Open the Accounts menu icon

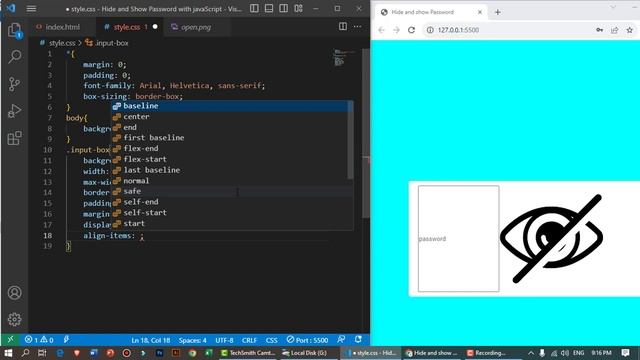click(x=15, y=293)
